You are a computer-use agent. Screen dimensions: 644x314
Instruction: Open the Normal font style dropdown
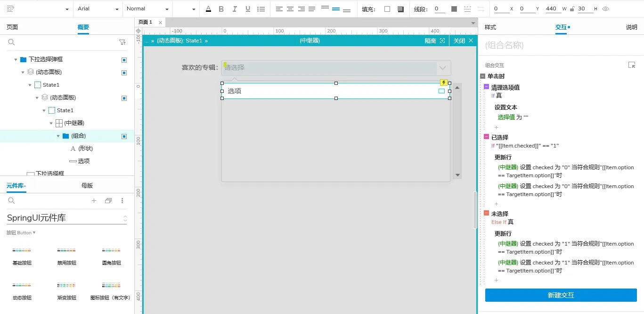(x=147, y=9)
